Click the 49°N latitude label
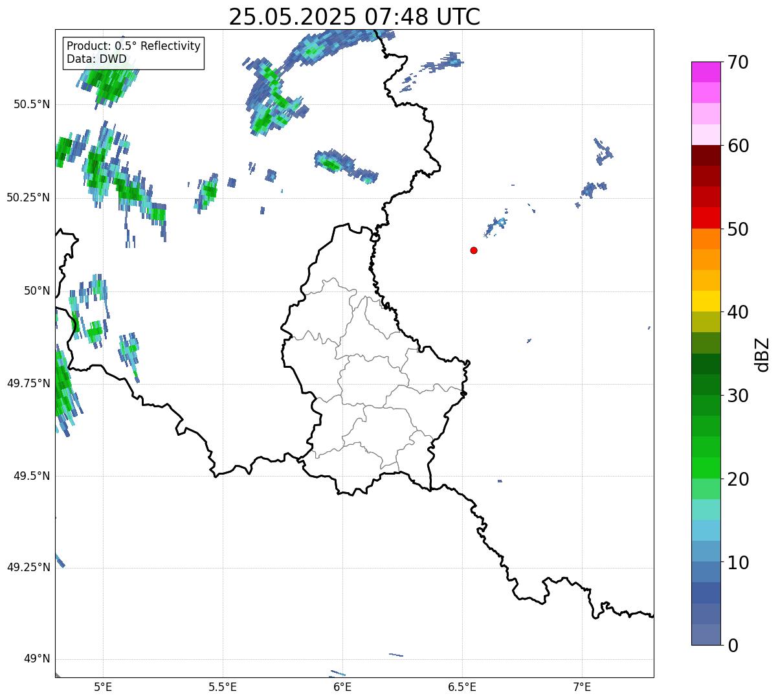Viewport: 778px width, 700px height. click(x=36, y=659)
